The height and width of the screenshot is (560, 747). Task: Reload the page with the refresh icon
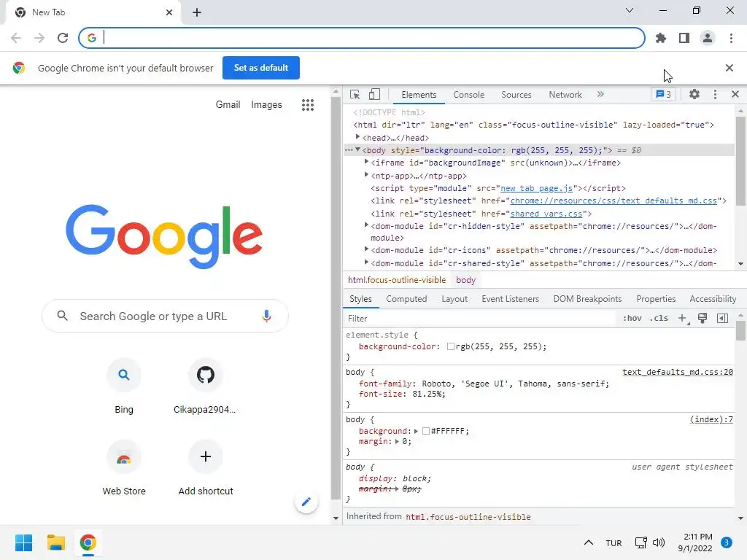[x=63, y=38]
